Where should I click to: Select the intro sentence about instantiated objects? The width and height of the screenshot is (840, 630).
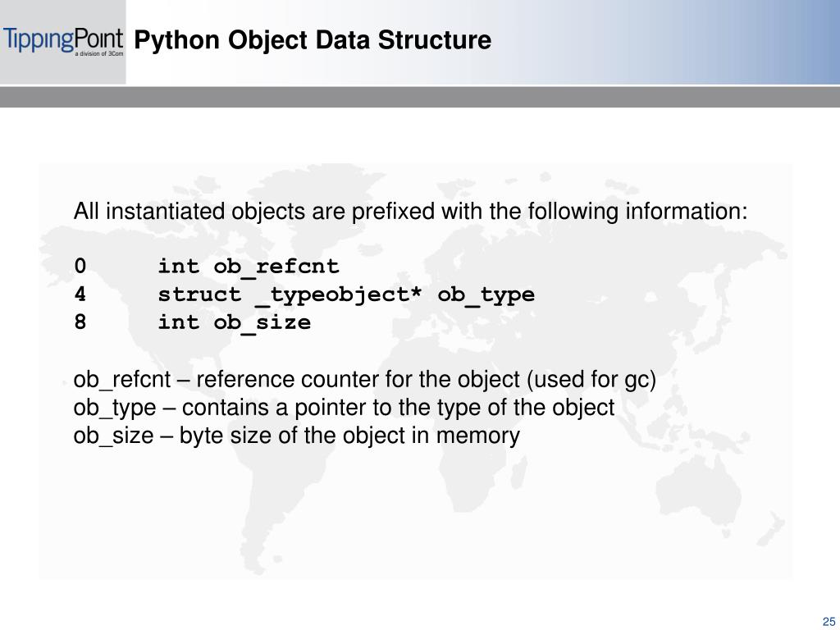(x=410, y=212)
